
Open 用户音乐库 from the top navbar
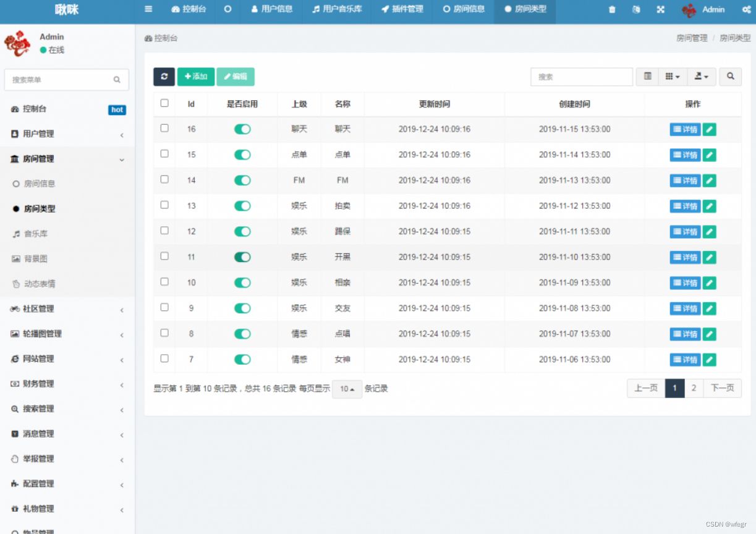(x=337, y=10)
